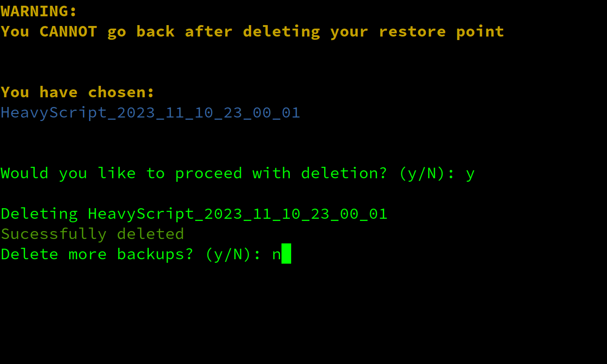Click the words 'restore point' in warning
The width and height of the screenshot is (607, 364).
441,32
